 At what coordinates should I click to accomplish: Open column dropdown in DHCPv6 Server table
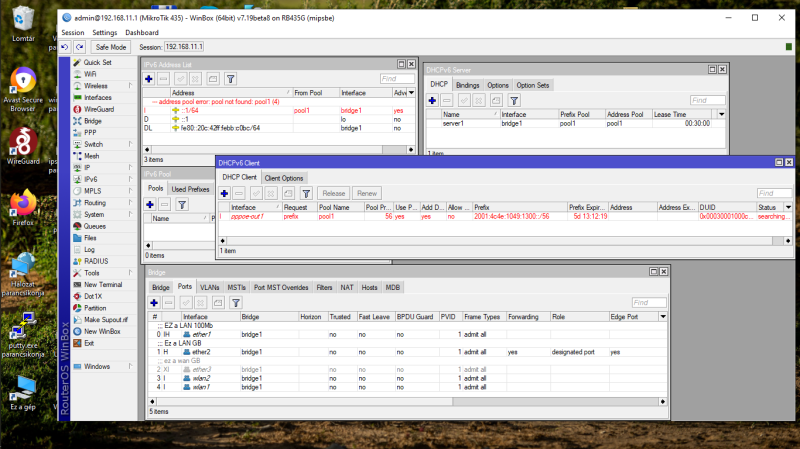(721, 114)
